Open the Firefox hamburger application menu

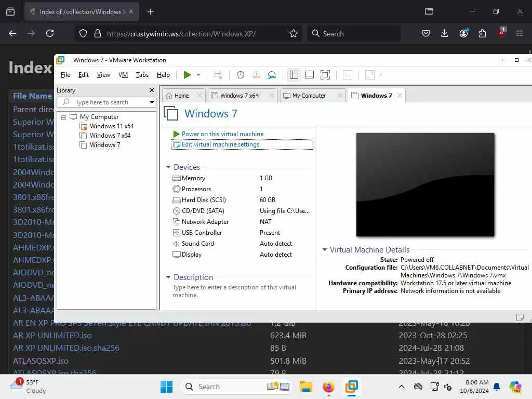[x=520, y=33]
